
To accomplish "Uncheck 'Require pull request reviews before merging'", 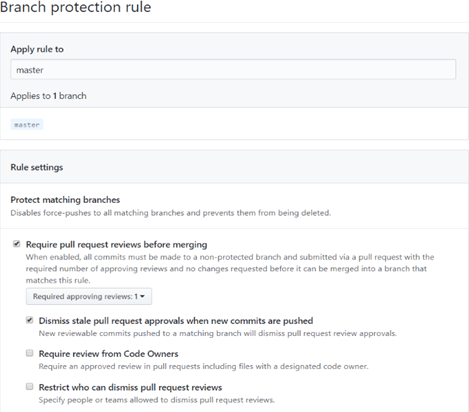I will pos(16,244).
